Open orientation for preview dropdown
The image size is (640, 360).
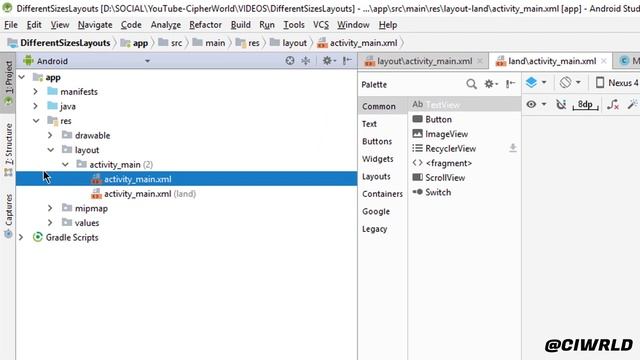(x=570, y=82)
